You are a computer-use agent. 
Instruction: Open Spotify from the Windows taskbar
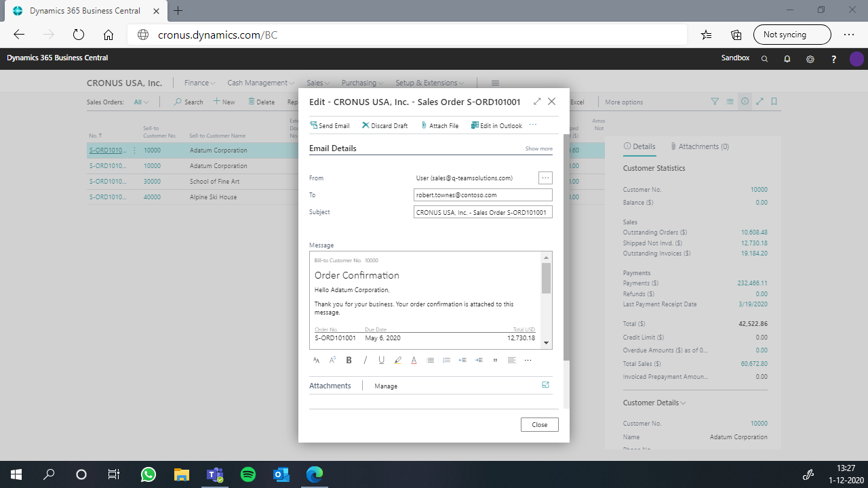248,474
